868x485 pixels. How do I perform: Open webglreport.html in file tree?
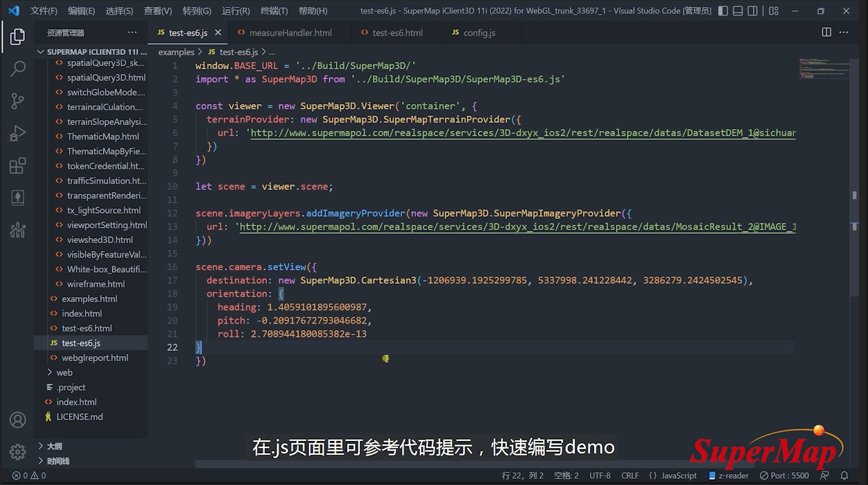[x=92, y=357]
